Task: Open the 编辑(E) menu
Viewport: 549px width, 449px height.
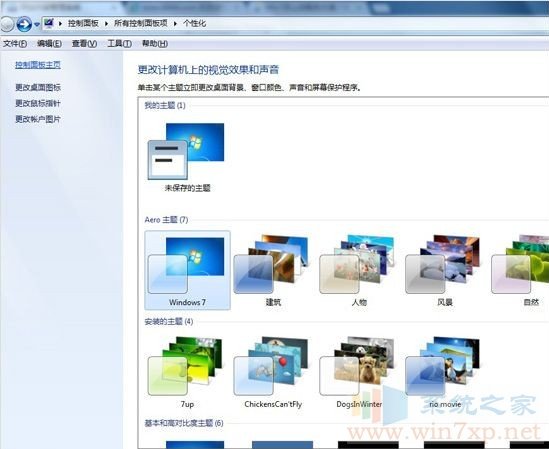Action: point(49,43)
